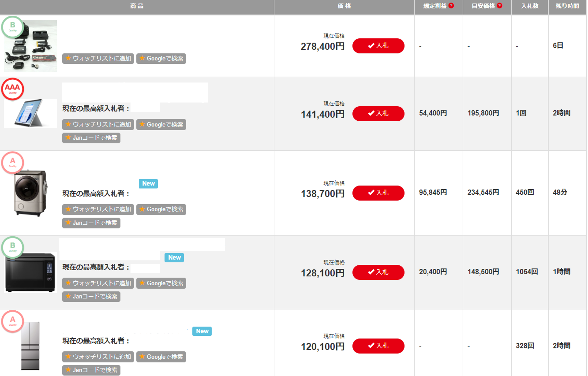The image size is (588, 376).
Task: Click the B Quality badge on the microwave oven
Action: coord(13,247)
